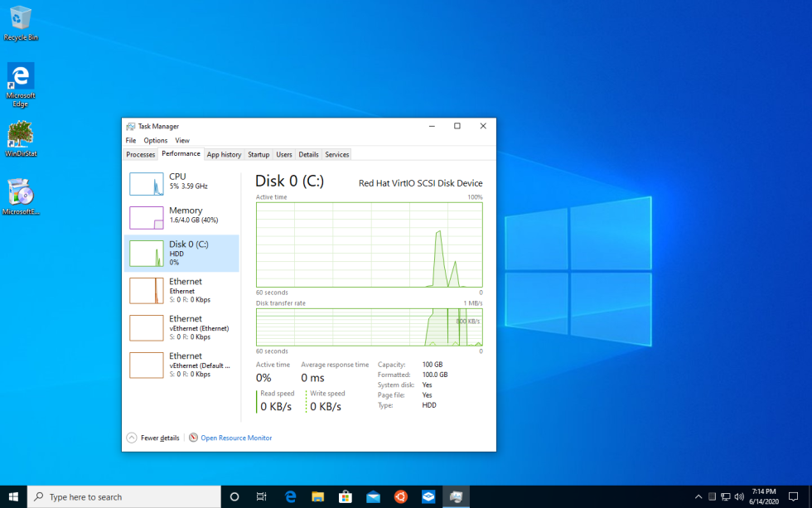Switch to the App history tab
This screenshot has width=812, height=508.
(x=224, y=154)
